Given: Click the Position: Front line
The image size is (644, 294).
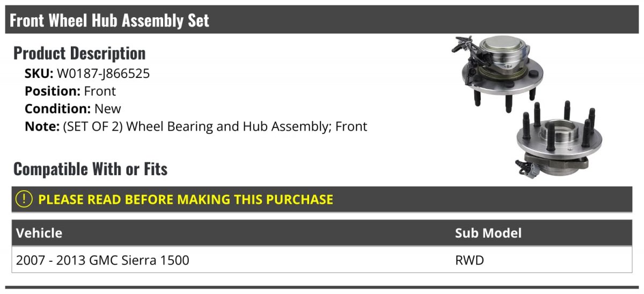Looking at the screenshot, I should [x=70, y=91].
